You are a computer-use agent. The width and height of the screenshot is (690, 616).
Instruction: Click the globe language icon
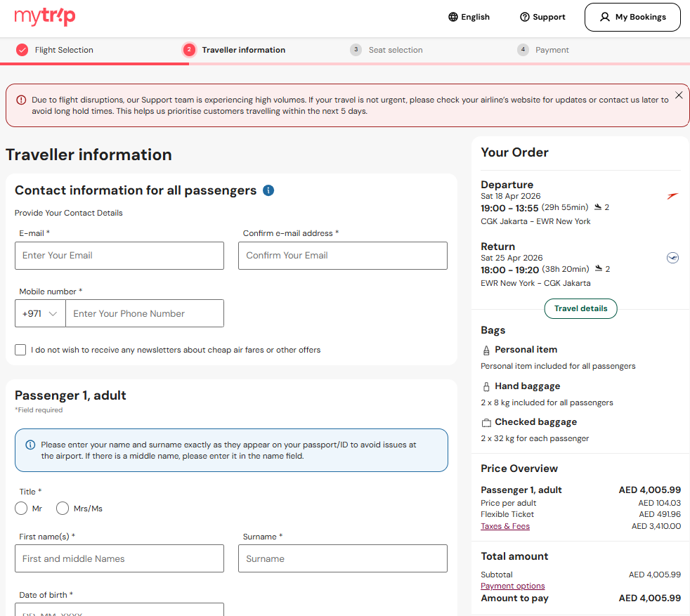coord(453,17)
